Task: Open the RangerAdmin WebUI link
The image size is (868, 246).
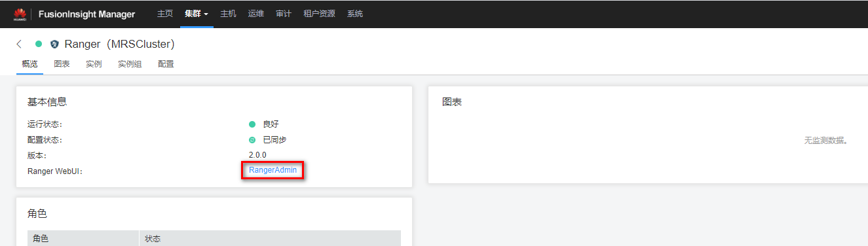Action: click(273, 170)
